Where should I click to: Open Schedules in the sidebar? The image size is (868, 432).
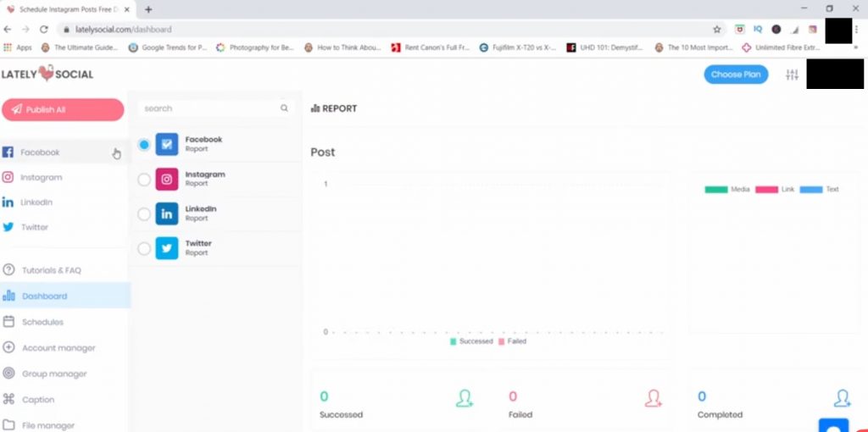pyautogui.click(x=65, y=321)
